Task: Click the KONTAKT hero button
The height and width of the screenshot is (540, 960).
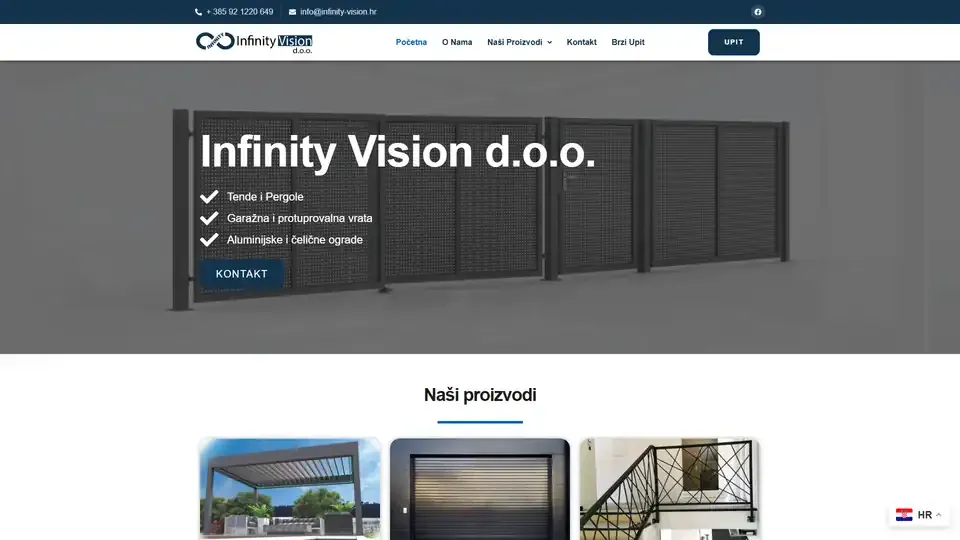Action: pos(241,274)
